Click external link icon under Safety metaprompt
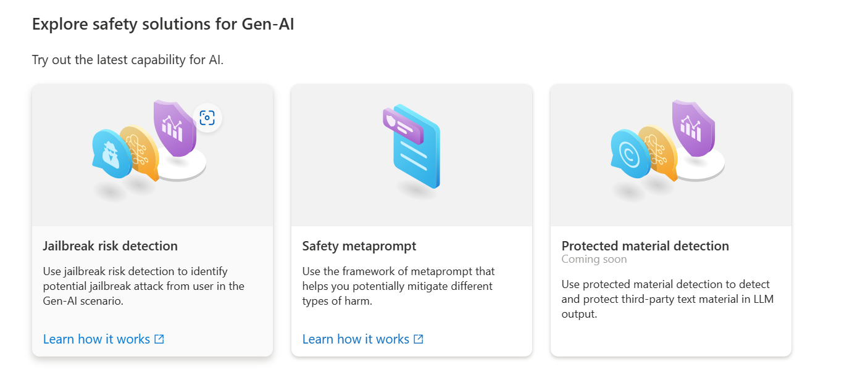 click(419, 339)
